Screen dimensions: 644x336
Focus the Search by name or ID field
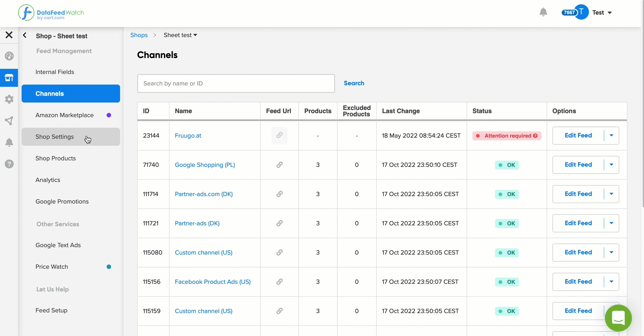point(236,83)
